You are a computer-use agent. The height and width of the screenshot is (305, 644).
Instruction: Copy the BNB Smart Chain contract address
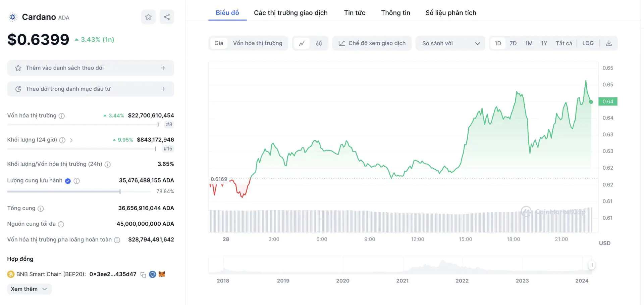pos(143,274)
